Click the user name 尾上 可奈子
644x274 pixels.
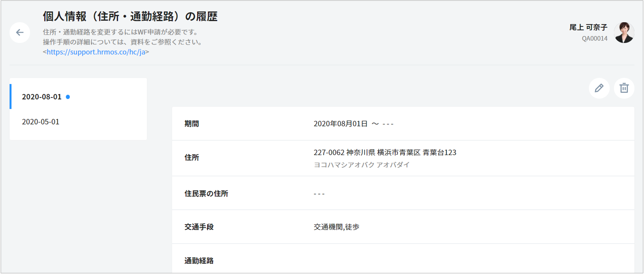click(x=588, y=27)
